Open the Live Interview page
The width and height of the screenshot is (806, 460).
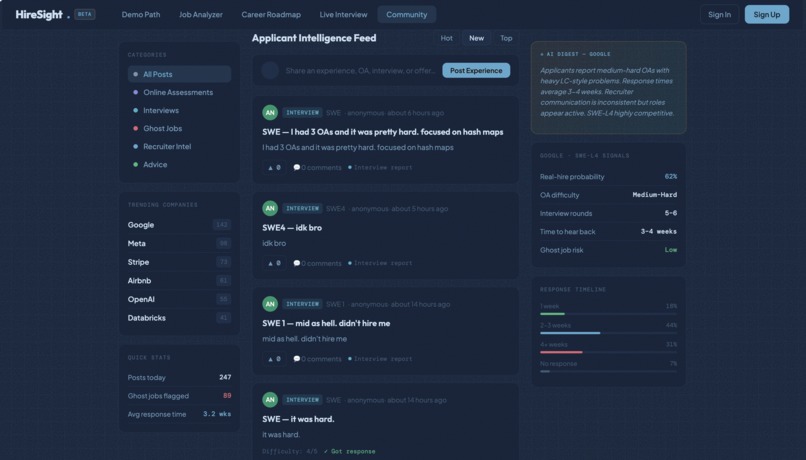[x=343, y=14]
